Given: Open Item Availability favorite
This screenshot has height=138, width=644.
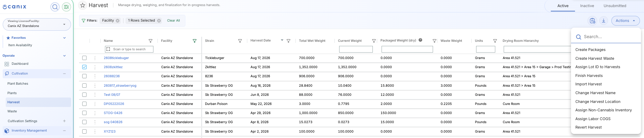Looking at the screenshot, I should point(20,45).
